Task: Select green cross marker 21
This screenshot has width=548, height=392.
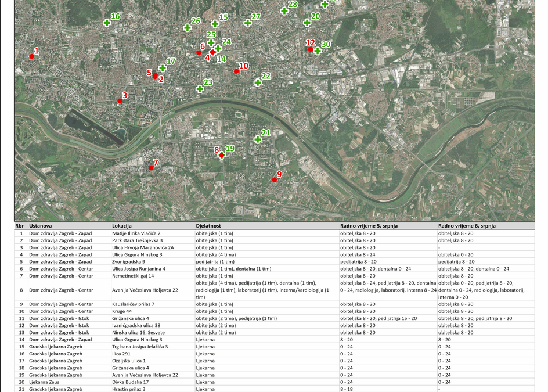Action: click(x=258, y=139)
